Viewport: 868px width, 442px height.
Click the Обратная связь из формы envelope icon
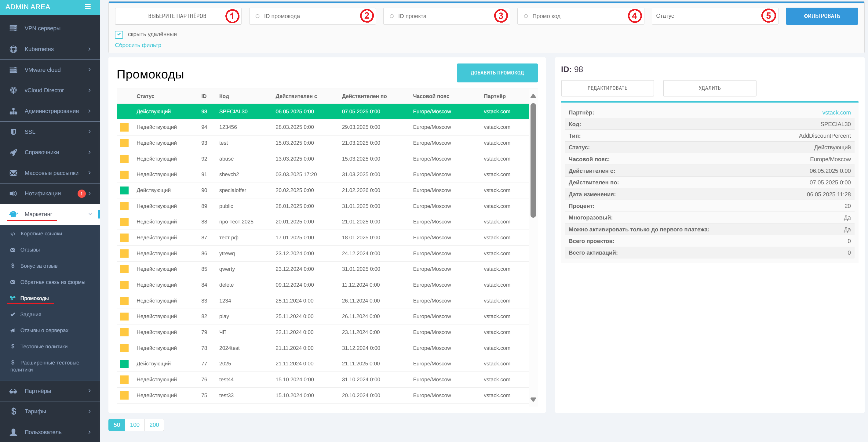pos(13,282)
